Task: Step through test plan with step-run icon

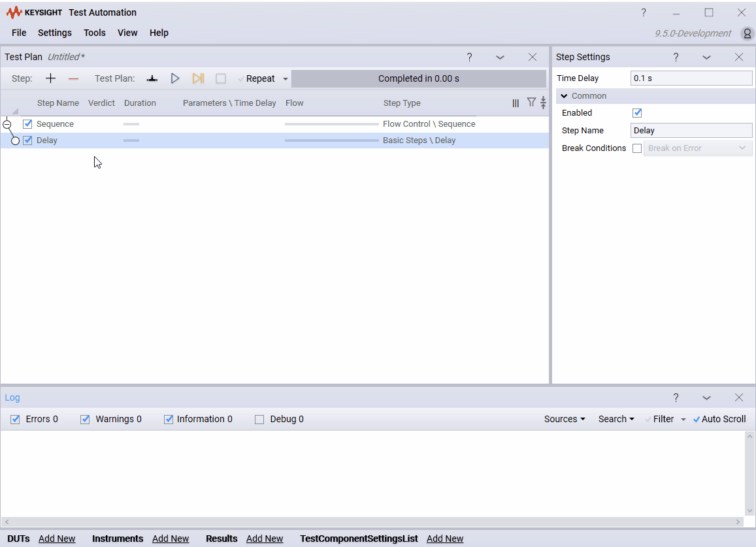Action: point(198,78)
